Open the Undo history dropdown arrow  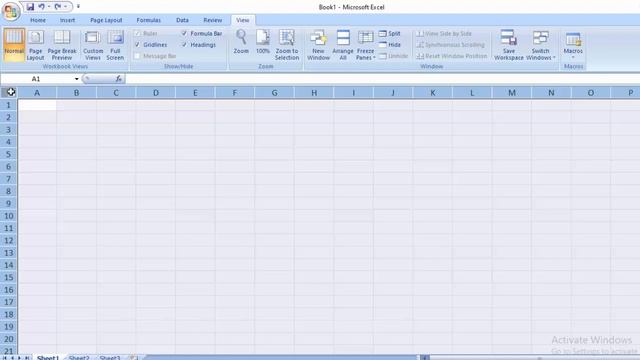point(49,7)
